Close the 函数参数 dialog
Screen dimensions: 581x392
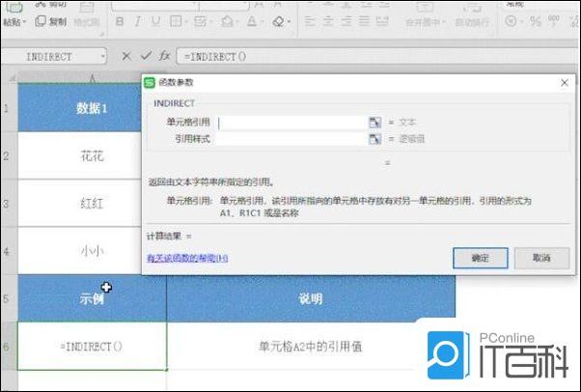click(x=565, y=83)
